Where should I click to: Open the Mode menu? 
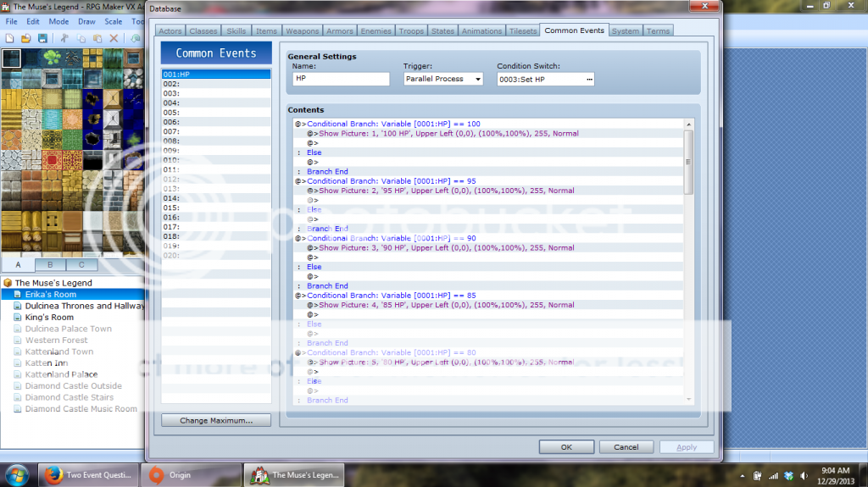(58, 21)
